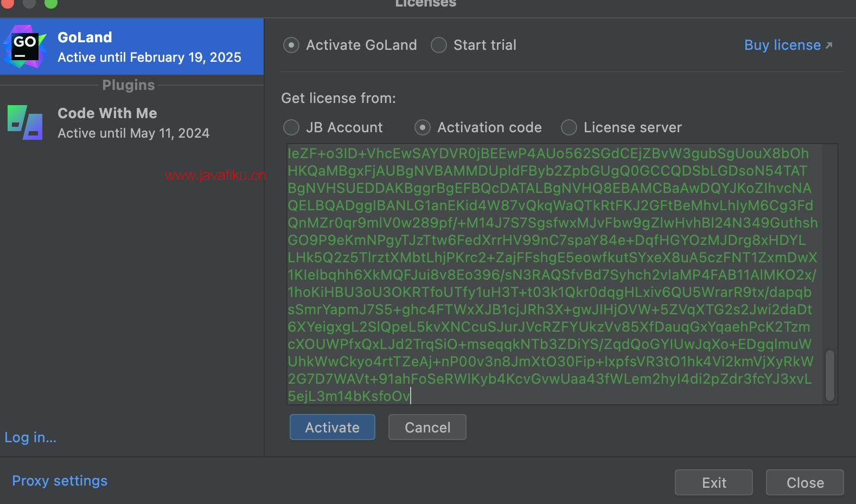This screenshot has width=856, height=504.
Task: Select the GoLand license entry in sidebar
Action: tap(132, 47)
